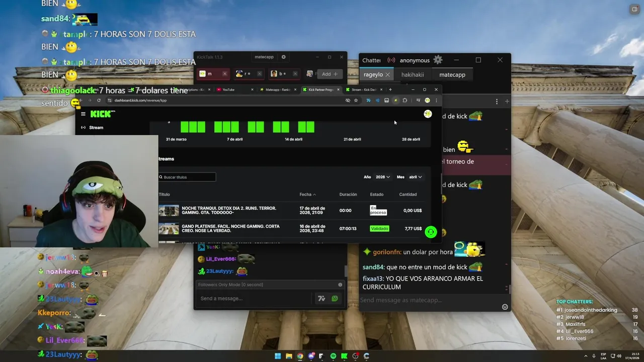Open GANO PLATENSE stream thumbnail
Viewport: 644px width, 362px height.
click(x=169, y=229)
